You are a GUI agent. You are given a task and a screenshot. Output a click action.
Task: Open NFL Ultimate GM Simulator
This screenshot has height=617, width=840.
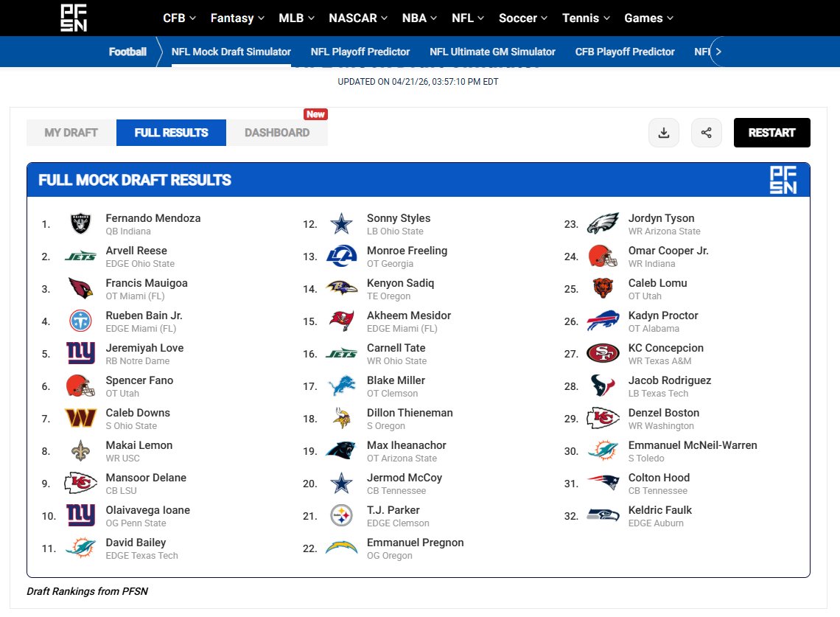click(492, 52)
